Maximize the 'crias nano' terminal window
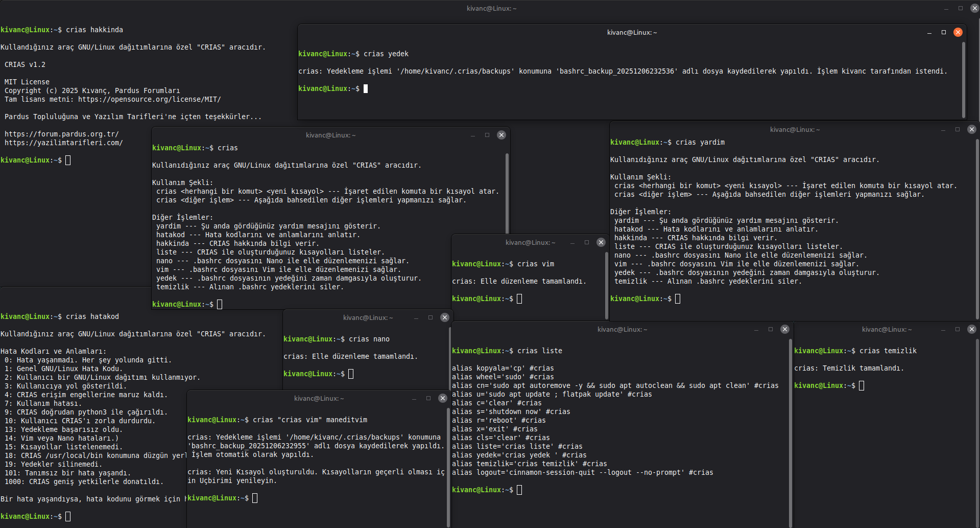 point(431,317)
